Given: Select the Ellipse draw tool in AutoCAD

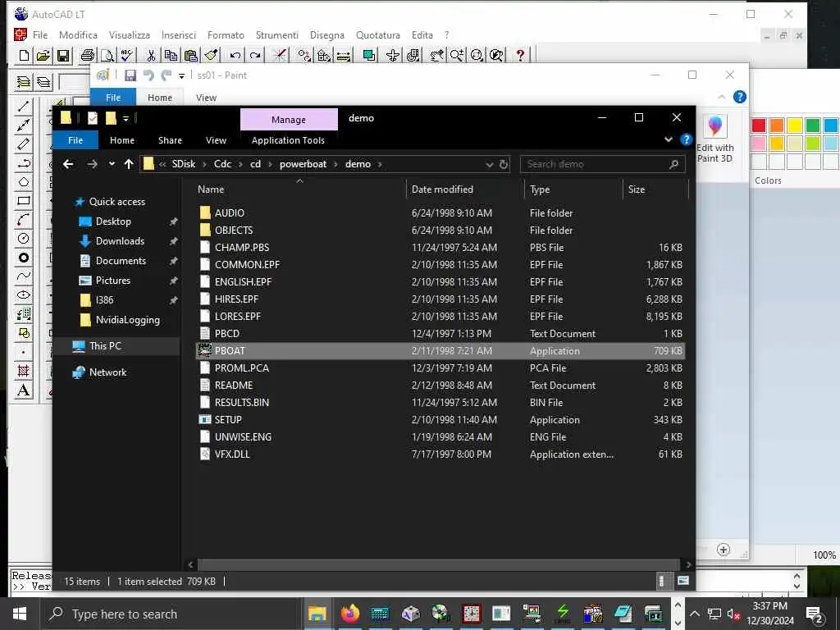Looking at the screenshot, I should click(x=23, y=295).
